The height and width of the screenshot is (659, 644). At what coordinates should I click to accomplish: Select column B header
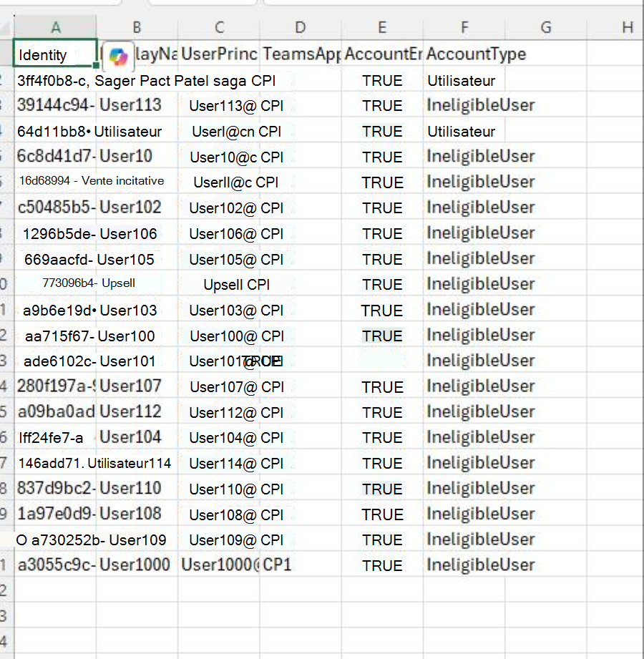pyautogui.click(x=137, y=27)
